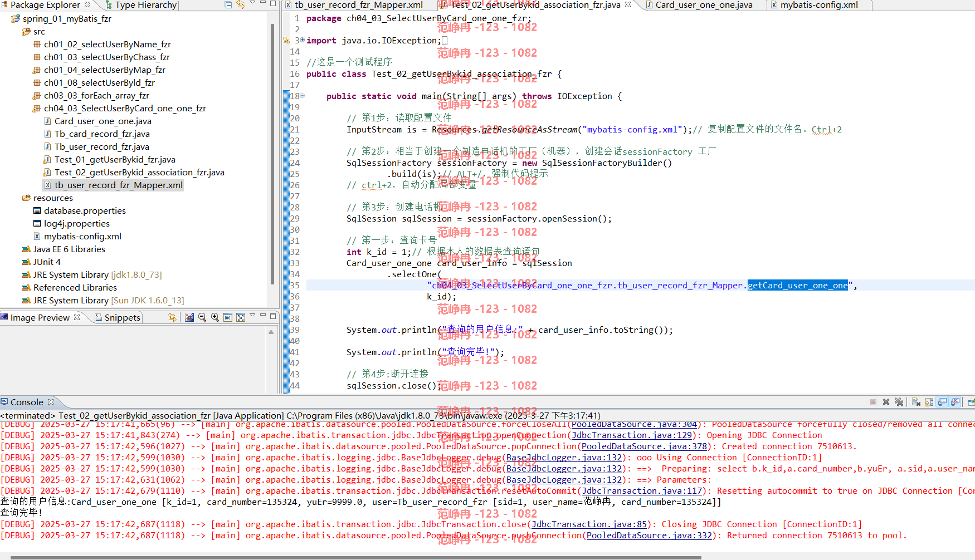Switch to Snippets tab
The height and width of the screenshot is (560, 975).
tap(118, 317)
